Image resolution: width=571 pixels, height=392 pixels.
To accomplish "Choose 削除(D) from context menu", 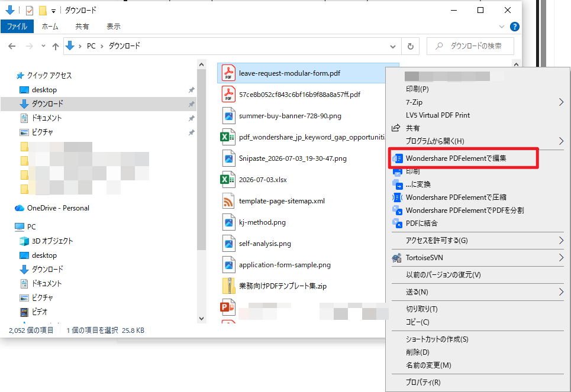I will pos(418,352).
